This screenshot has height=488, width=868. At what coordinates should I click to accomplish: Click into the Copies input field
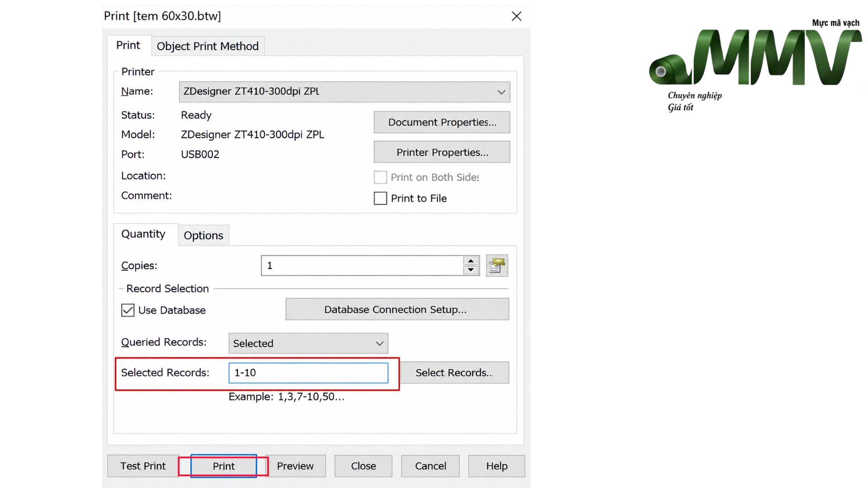click(x=362, y=265)
